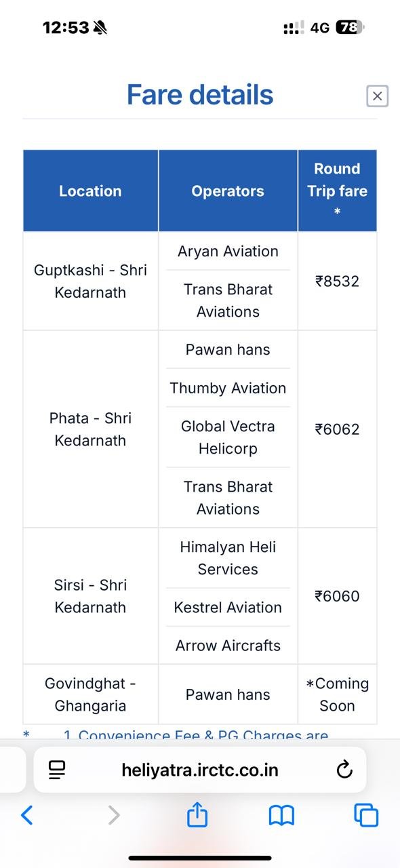
Task: Select Himalyan Heli Services operator
Action: click(x=228, y=558)
